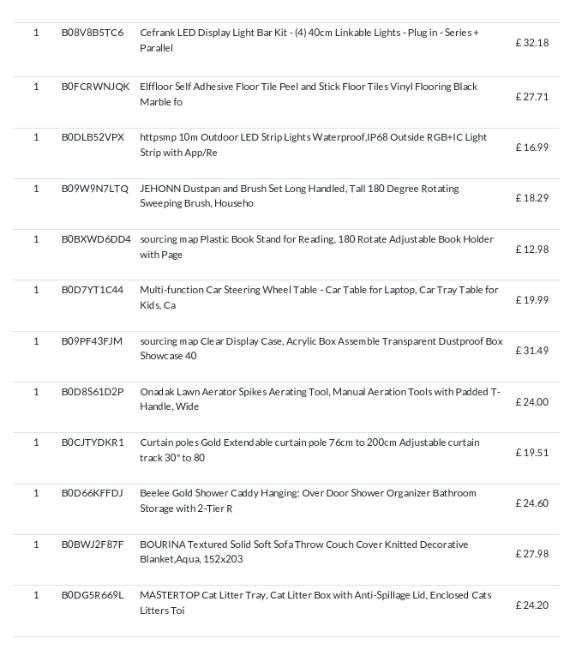Click the BOURINA Textured Sofa Throw description
The image size is (570, 650).
click(304, 551)
